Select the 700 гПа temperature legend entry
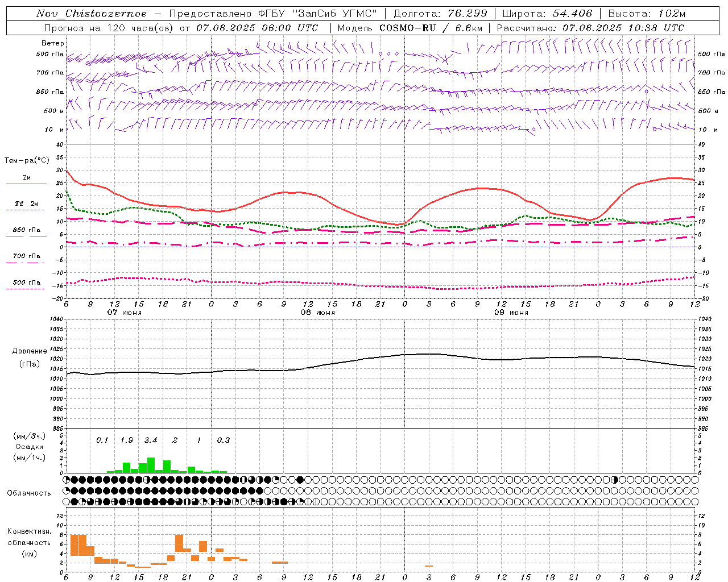The image size is (728, 582). 26,256
